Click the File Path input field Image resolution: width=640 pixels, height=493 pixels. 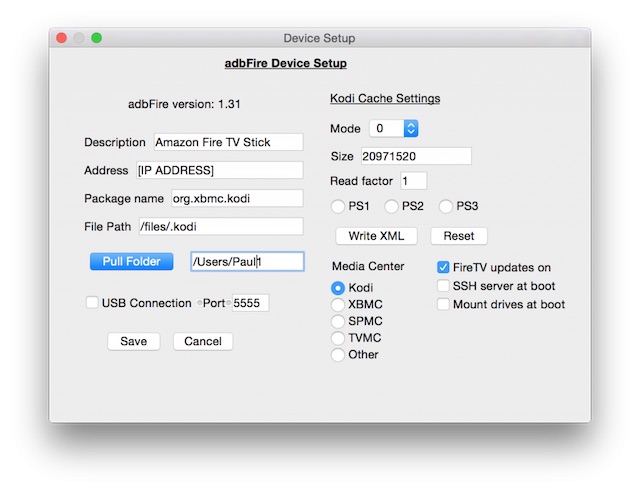221,227
